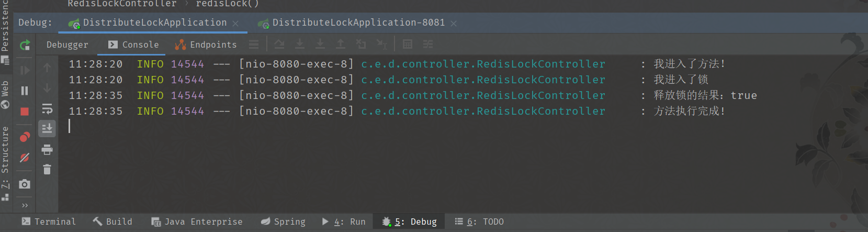
Task: Expand the hidden debug toolbar actions chevron
Action: pyautogui.click(x=25, y=205)
